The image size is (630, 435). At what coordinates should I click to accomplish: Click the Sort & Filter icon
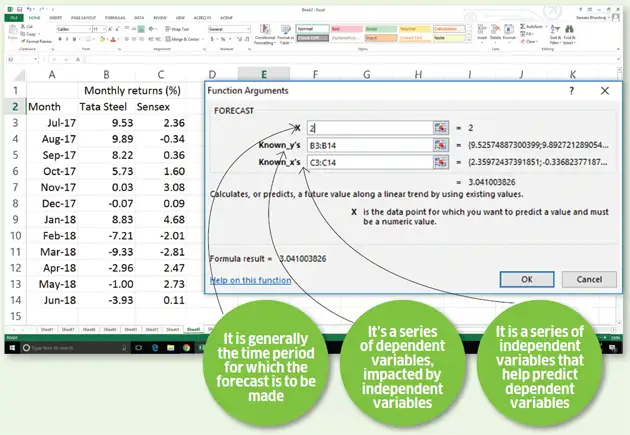tap(555, 33)
